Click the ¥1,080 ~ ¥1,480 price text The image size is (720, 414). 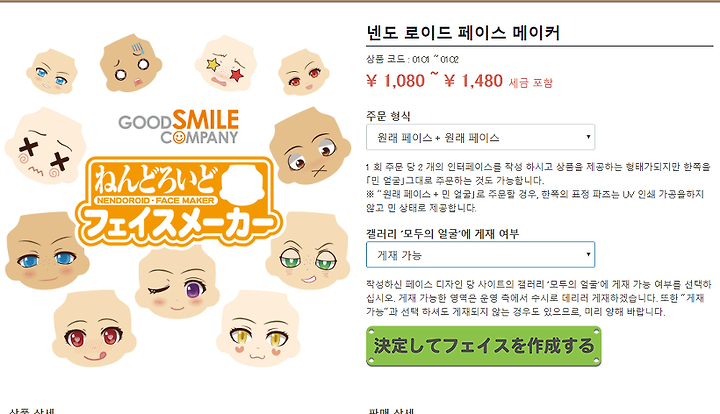(x=434, y=81)
